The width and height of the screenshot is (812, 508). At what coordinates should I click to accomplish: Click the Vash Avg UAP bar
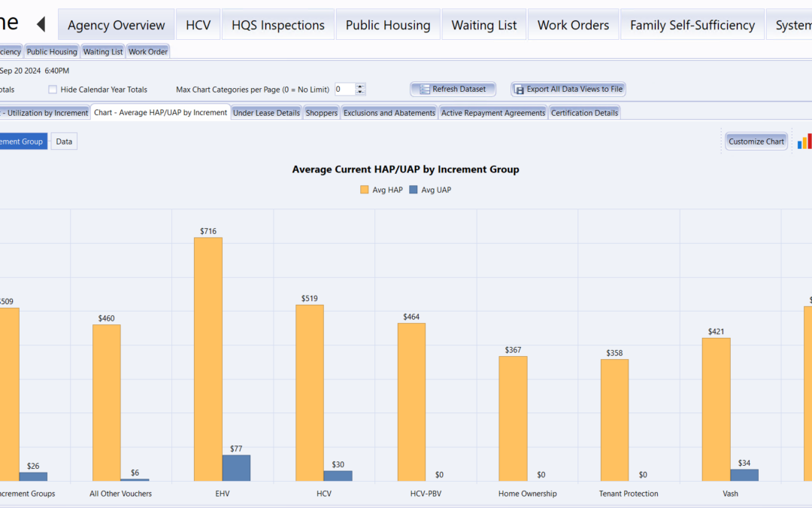pos(744,475)
